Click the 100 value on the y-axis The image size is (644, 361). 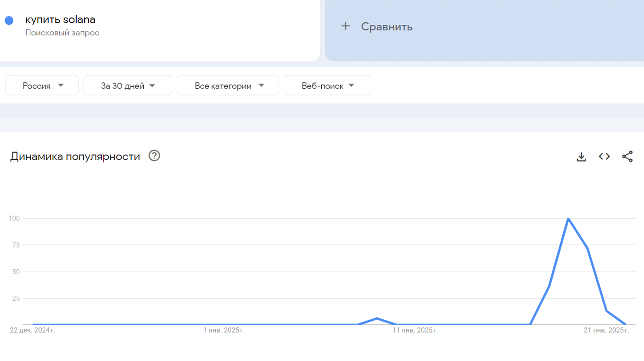[x=14, y=218]
